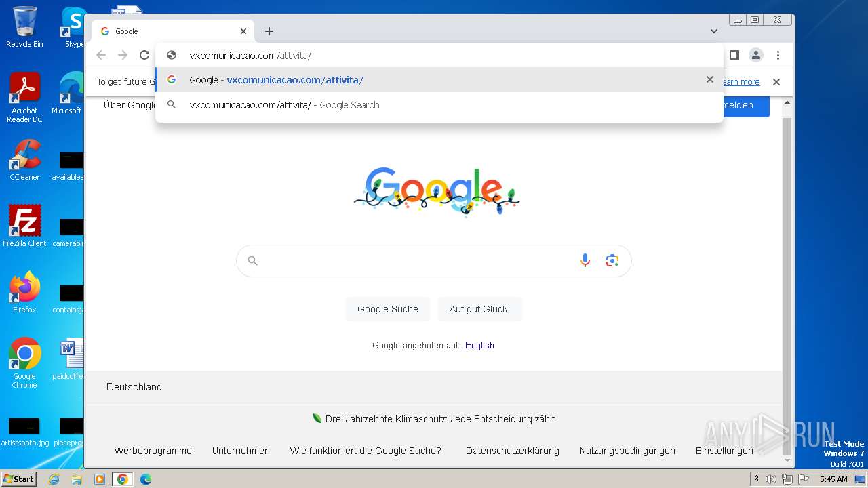Open Chrome profile avatar menu
The width and height of the screenshot is (868, 488).
coord(756,55)
